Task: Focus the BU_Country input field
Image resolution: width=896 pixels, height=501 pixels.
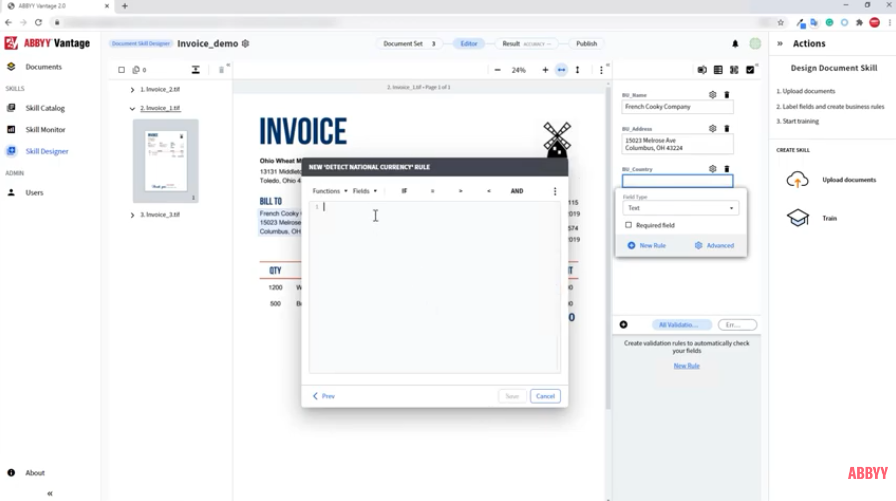Action: pos(677,181)
